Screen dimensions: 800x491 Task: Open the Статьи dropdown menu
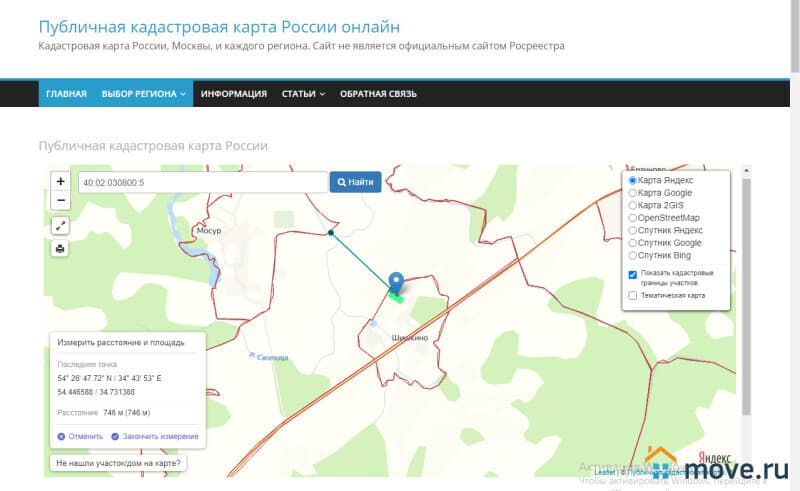[x=303, y=94]
